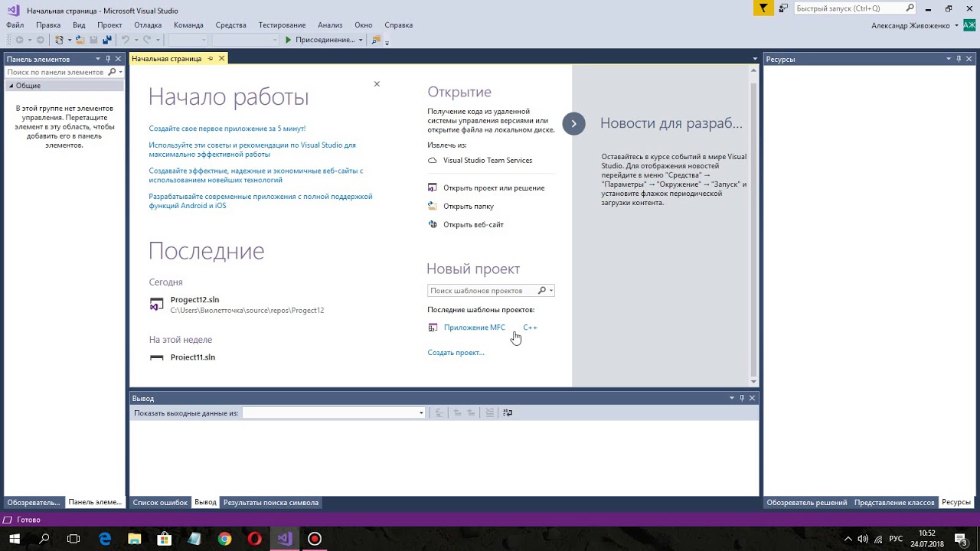Click the Android and iOS apps link

tap(260, 201)
